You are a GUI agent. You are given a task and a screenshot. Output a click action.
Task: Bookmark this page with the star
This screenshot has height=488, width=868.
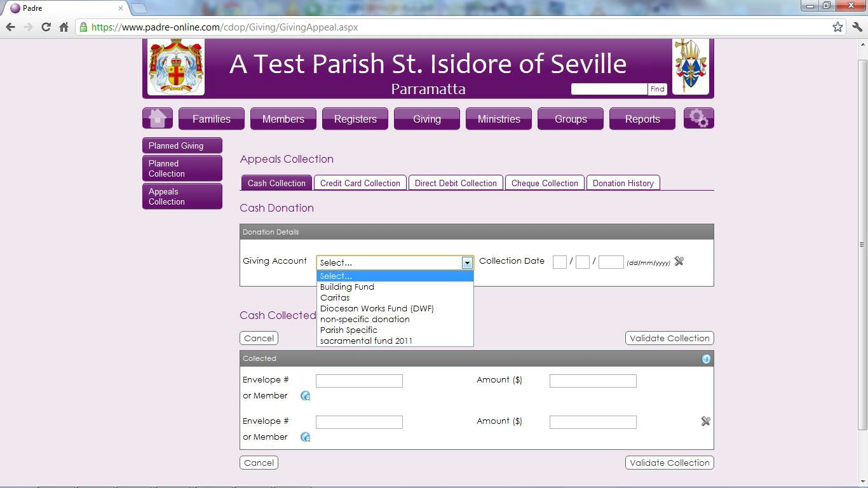[837, 27]
